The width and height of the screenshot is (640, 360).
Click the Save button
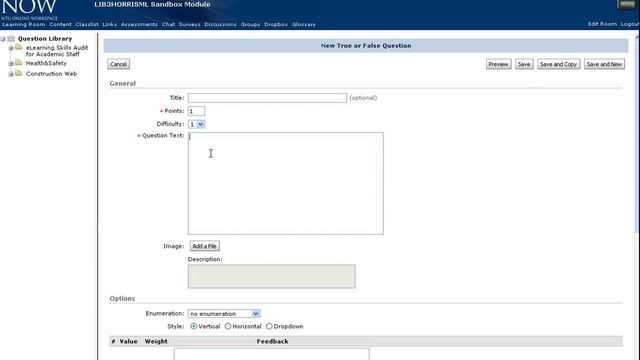pyautogui.click(x=524, y=64)
